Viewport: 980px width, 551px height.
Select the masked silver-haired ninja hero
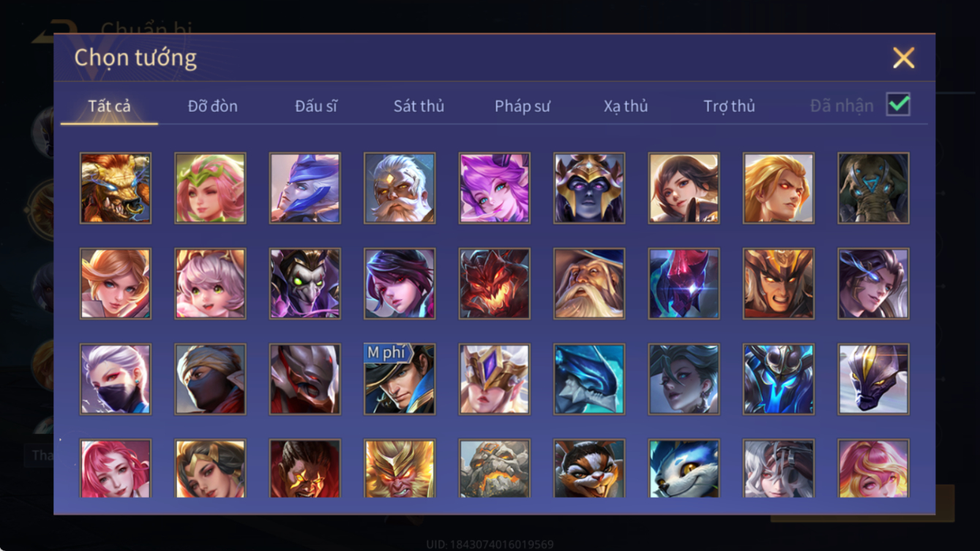(116, 379)
